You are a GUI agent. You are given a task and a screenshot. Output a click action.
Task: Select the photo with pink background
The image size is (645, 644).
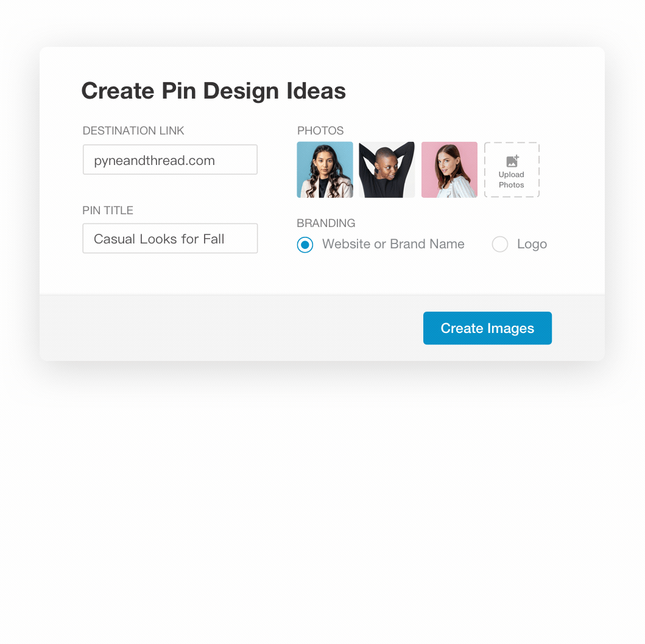point(449,170)
